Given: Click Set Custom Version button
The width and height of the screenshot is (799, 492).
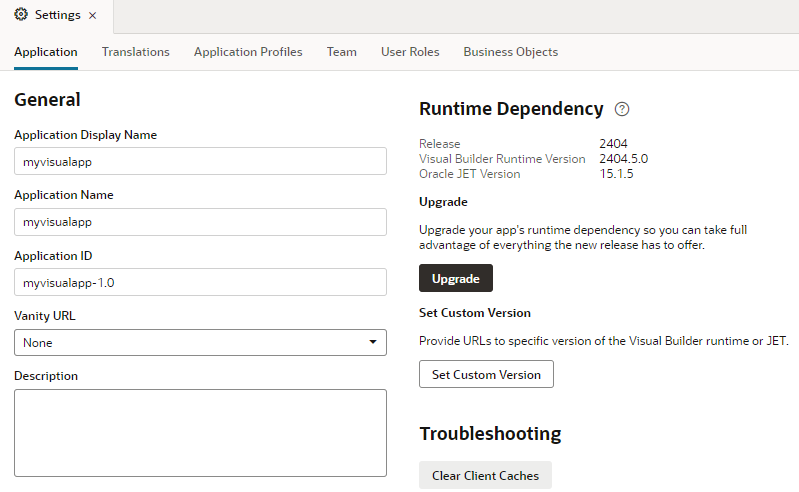Looking at the screenshot, I should tap(486, 374).
